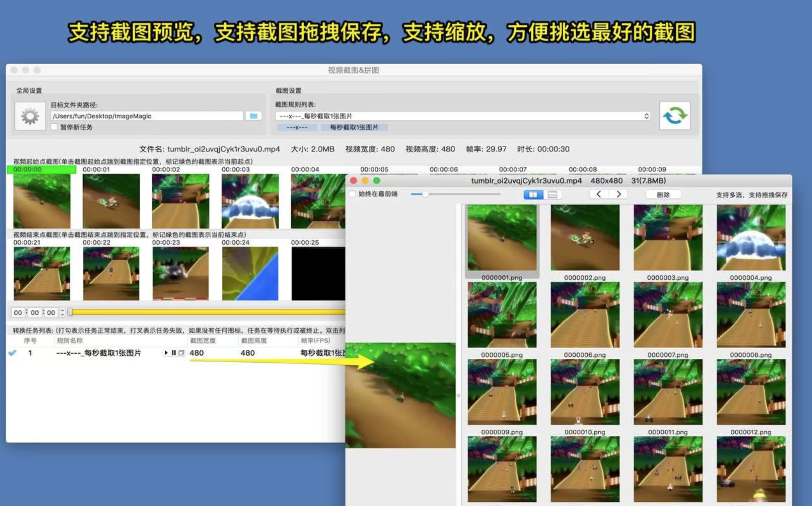Click the blue folder browse icon
Viewport: 812px width, 506px height.
[254, 116]
